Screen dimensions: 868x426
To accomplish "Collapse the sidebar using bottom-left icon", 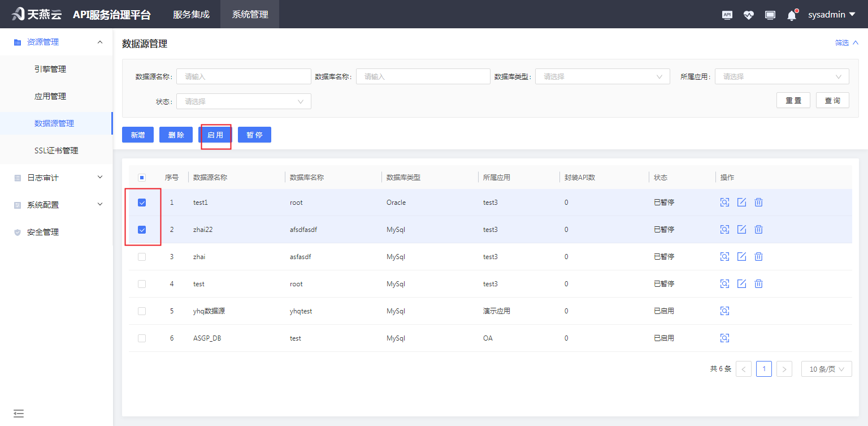I will point(19,414).
